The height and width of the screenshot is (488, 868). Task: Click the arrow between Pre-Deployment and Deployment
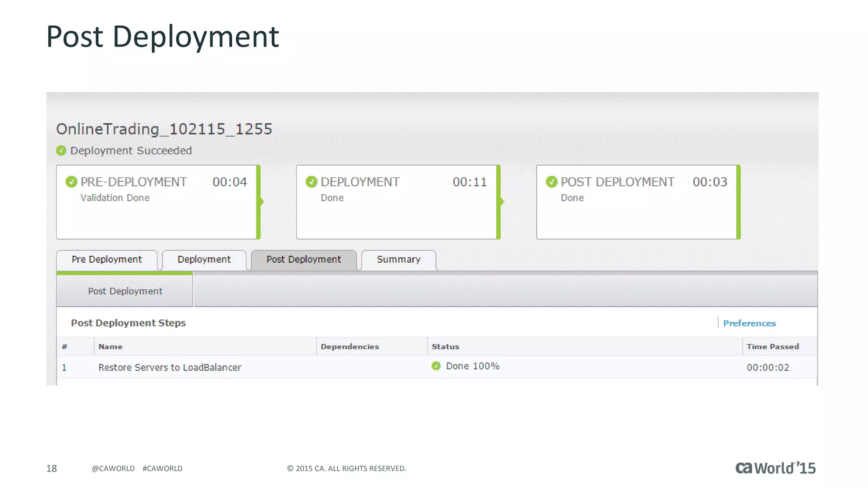coord(262,202)
